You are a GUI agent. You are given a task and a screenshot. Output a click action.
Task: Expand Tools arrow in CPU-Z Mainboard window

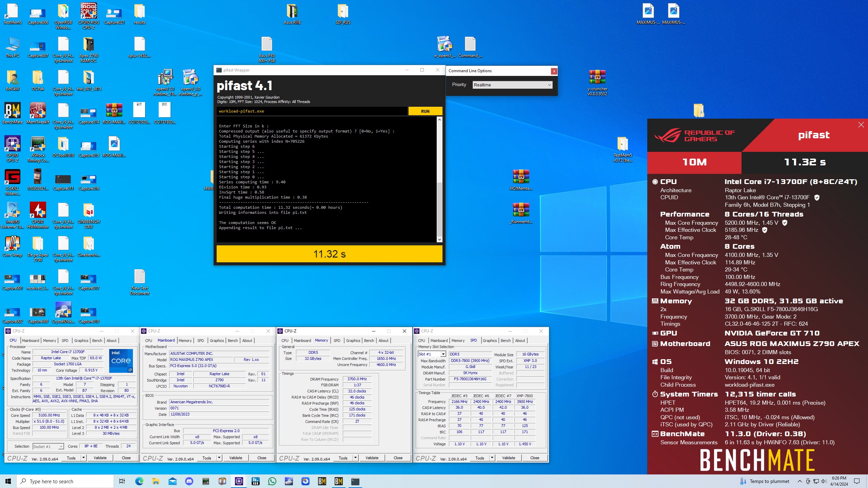219,458
